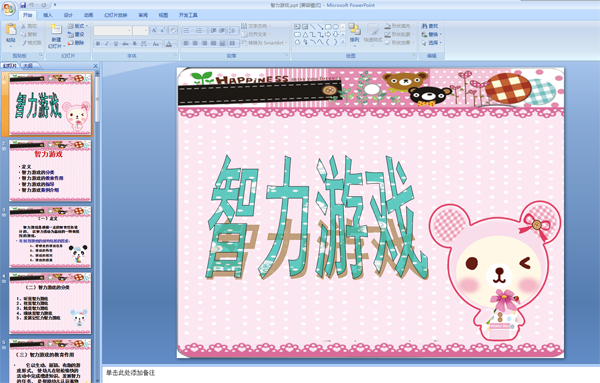The image size is (600, 383).
Task: Click the font color A swatch
Action: [x=169, y=44]
